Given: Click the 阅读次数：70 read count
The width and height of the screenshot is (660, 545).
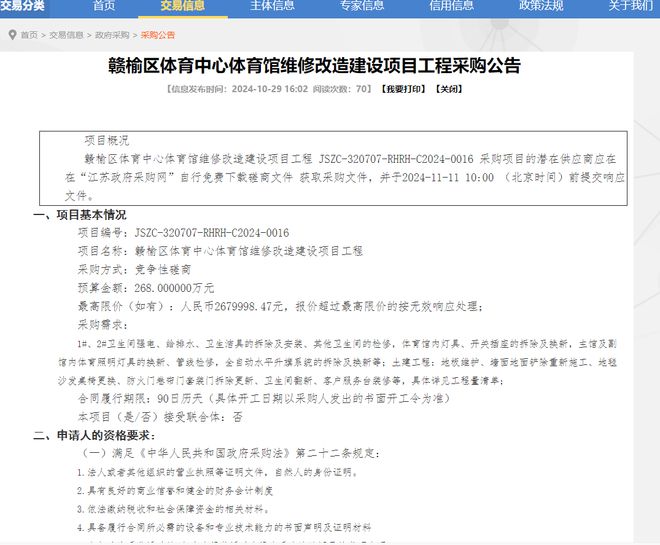Looking at the screenshot, I should click(340, 89).
